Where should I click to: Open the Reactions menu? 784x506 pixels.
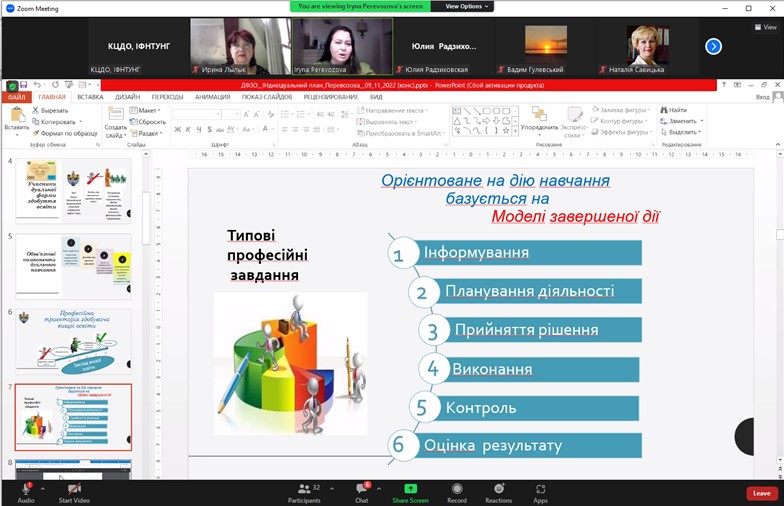tap(498, 490)
